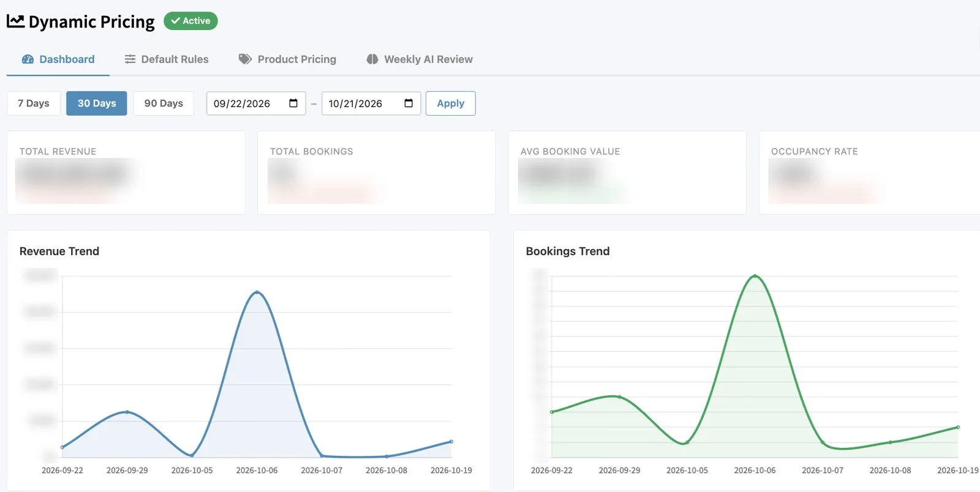
Task: Click the checkmark in the Active badge
Action: click(175, 21)
